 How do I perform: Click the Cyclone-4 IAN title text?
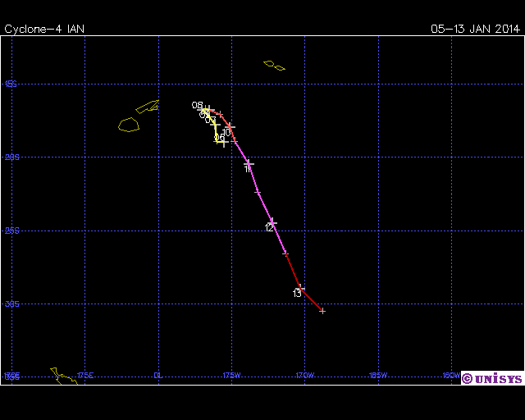pos(44,29)
